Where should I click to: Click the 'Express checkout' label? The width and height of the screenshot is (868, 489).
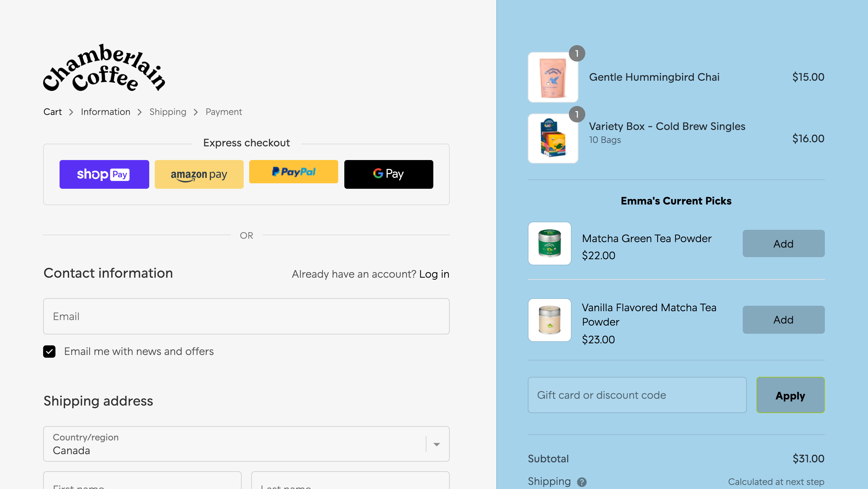click(x=246, y=143)
